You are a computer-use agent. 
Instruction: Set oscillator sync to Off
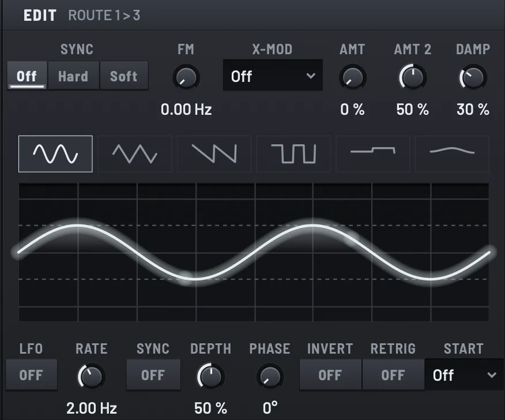click(27, 76)
